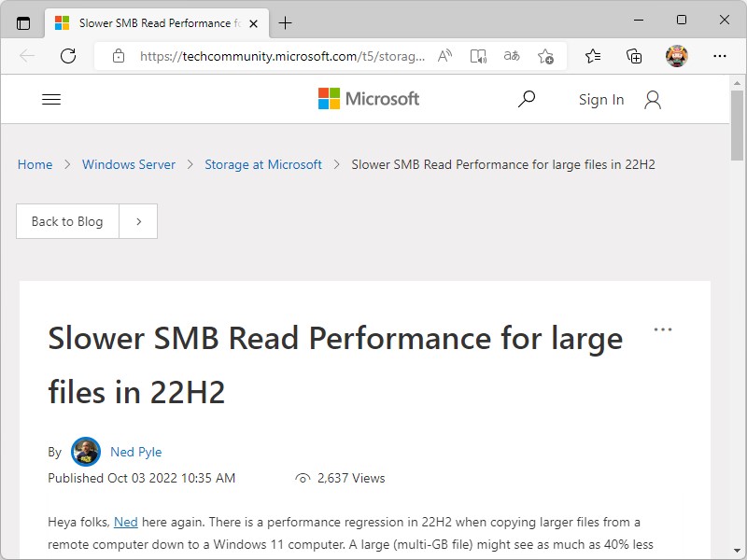The height and width of the screenshot is (560, 747).
Task: Enter Immersive Reader mode
Action: coord(478,56)
